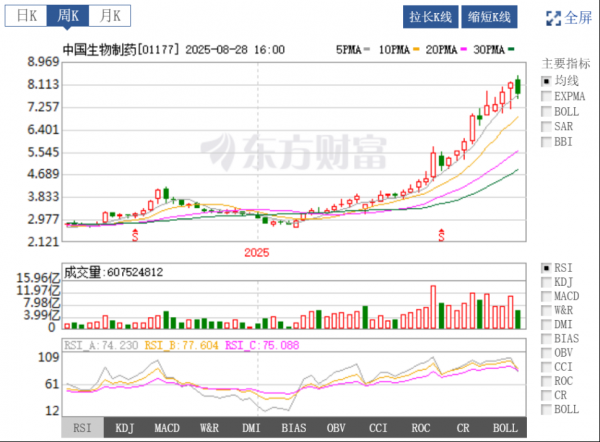This screenshot has height=442, width=600.
Task: Select DMI in the side indicator list
Action: 546,325
